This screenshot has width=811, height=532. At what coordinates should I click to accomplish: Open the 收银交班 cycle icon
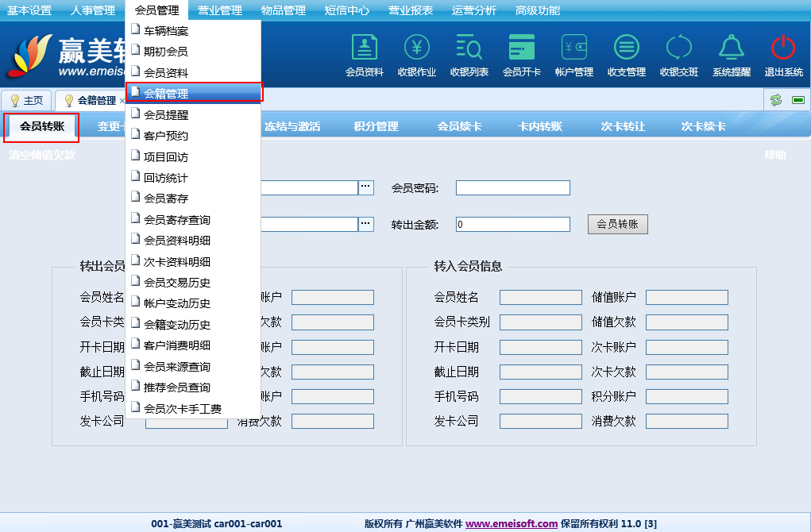[x=679, y=49]
